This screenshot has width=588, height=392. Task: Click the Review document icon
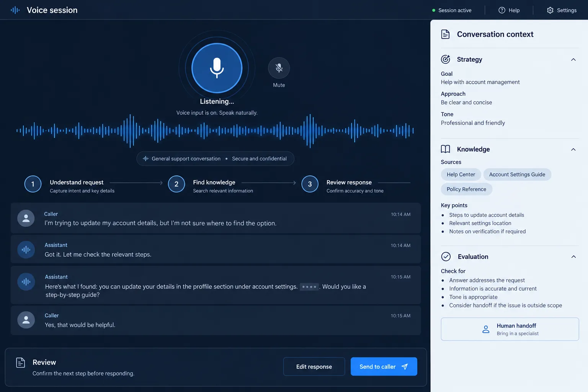point(21,363)
